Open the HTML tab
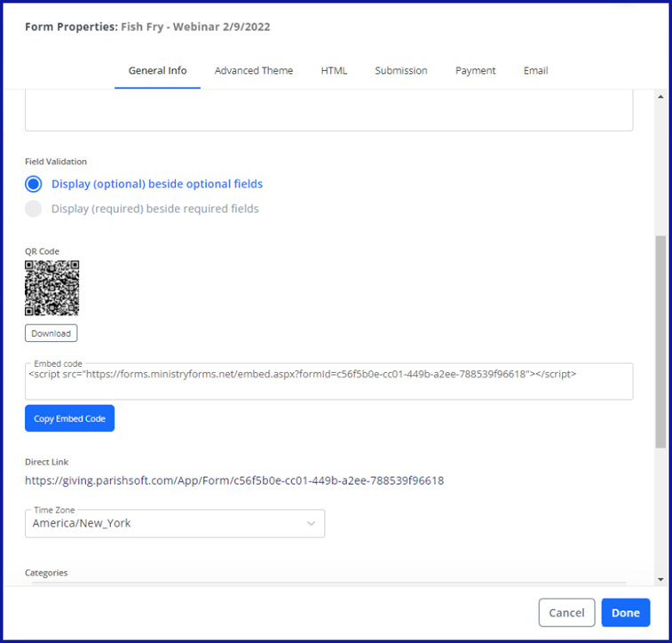The height and width of the screenshot is (643, 672). pos(334,71)
